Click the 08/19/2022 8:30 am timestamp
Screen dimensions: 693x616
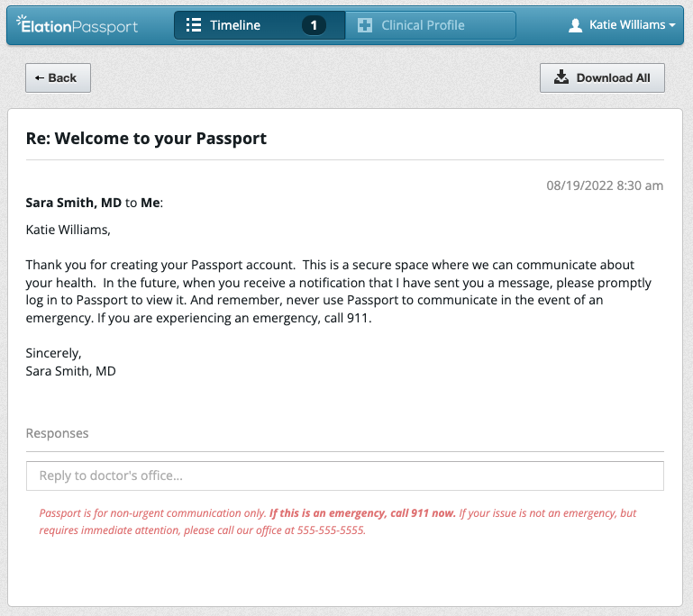click(605, 186)
